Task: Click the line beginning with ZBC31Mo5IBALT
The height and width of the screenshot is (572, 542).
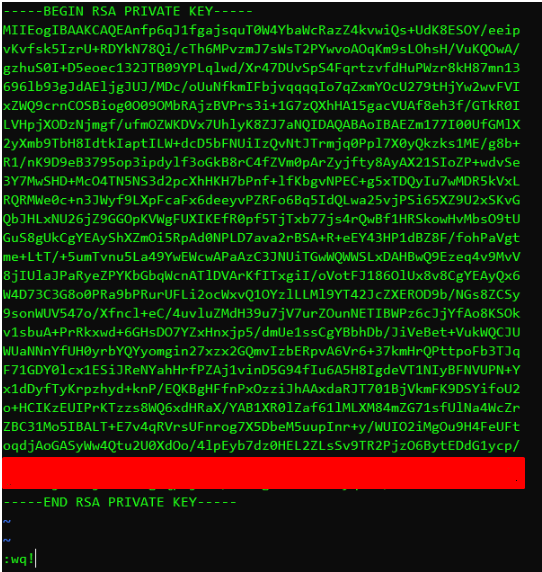Action: [262, 427]
